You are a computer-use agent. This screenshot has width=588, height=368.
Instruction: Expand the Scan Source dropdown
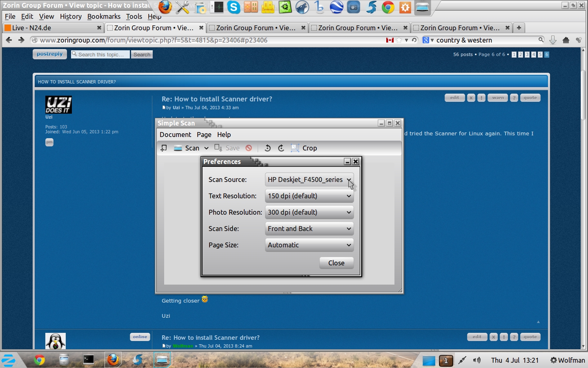click(309, 180)
